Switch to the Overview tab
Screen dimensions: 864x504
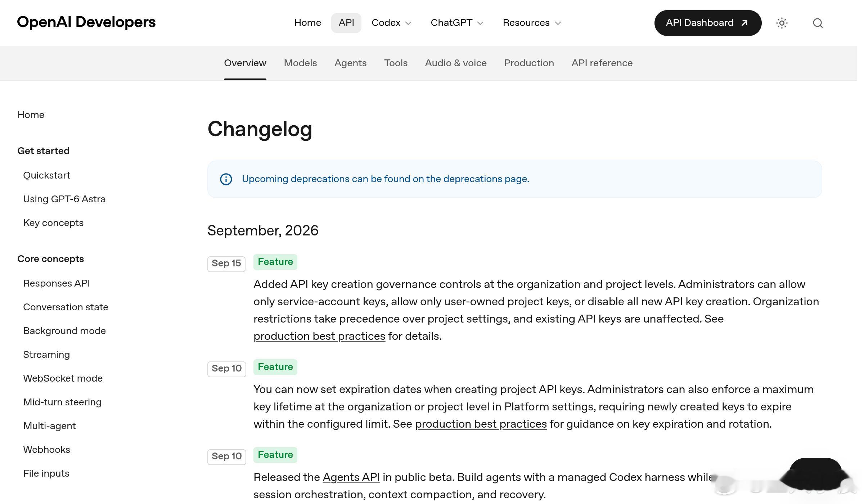tap(245, 63)
